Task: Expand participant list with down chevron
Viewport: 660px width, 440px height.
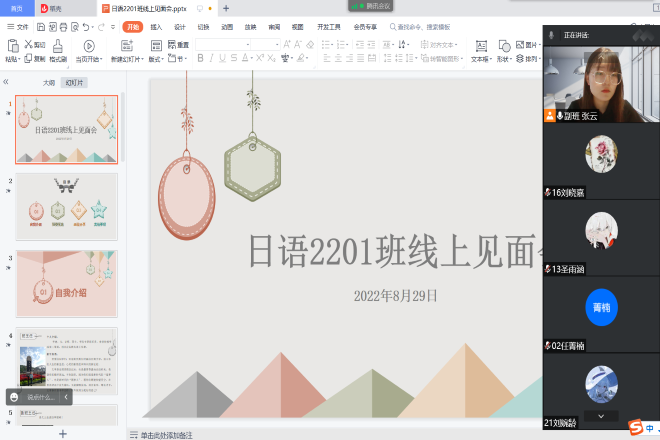Action: (x=600, y=415)
